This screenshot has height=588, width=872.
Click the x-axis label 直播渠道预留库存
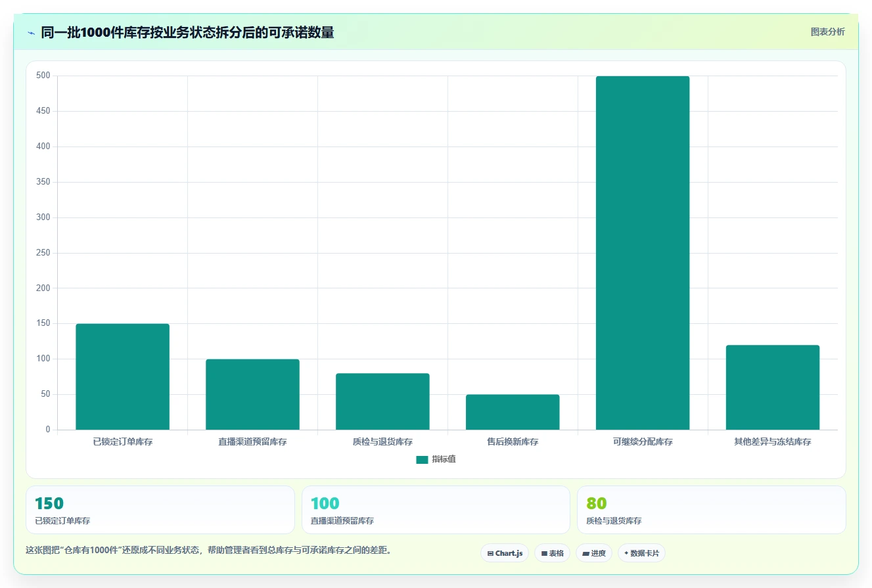click(x=252, y=442)
